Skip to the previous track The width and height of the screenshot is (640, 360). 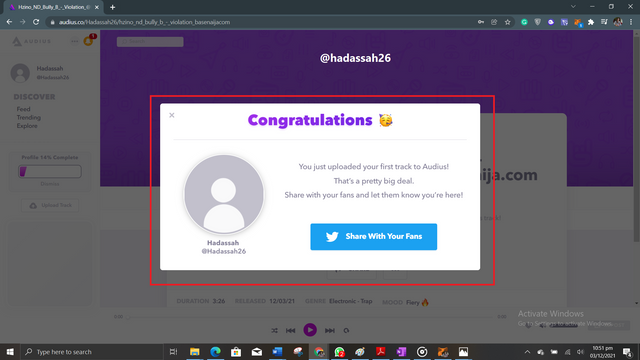click(x=291, y=330)
